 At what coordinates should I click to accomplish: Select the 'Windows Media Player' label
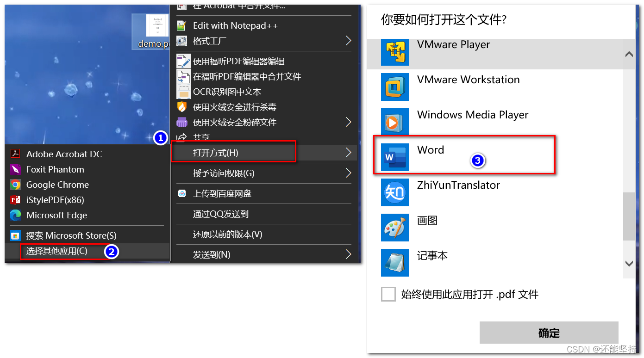(473, 115)
